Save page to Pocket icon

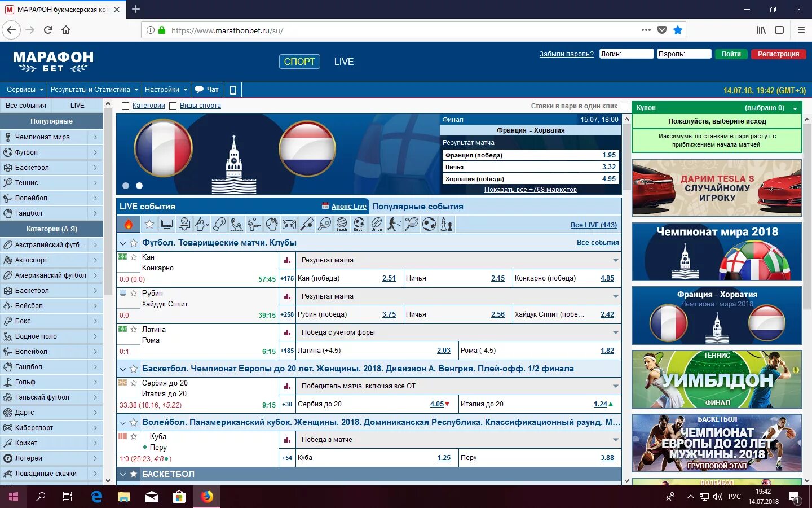662,30
